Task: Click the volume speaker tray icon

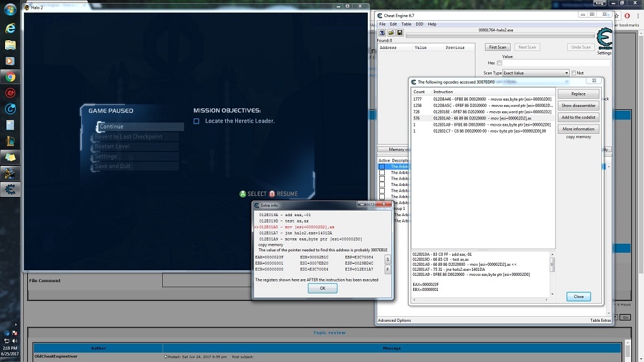Action: pos(14,341)
